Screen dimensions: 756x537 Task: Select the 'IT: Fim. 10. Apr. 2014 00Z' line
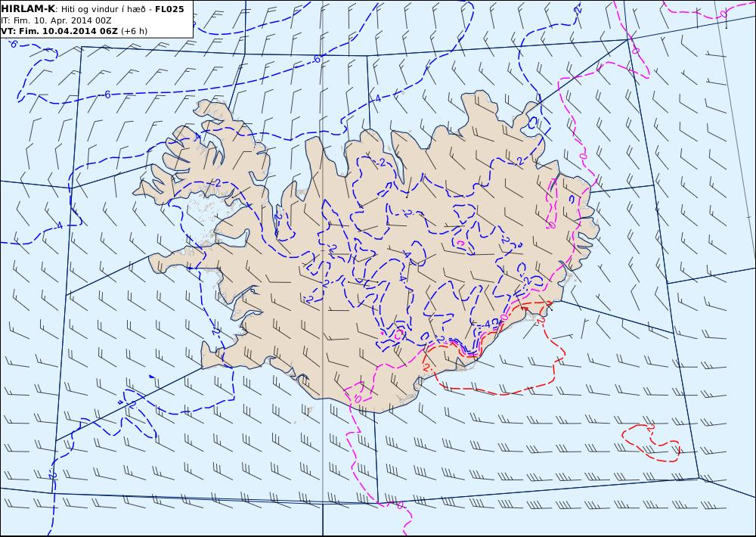[x=57, y=20]
